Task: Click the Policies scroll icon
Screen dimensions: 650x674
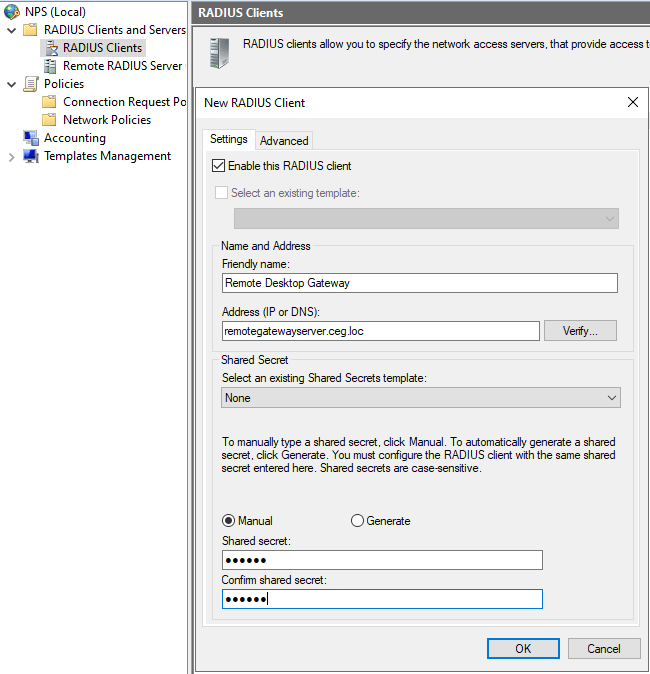Action: coord(30,84)
